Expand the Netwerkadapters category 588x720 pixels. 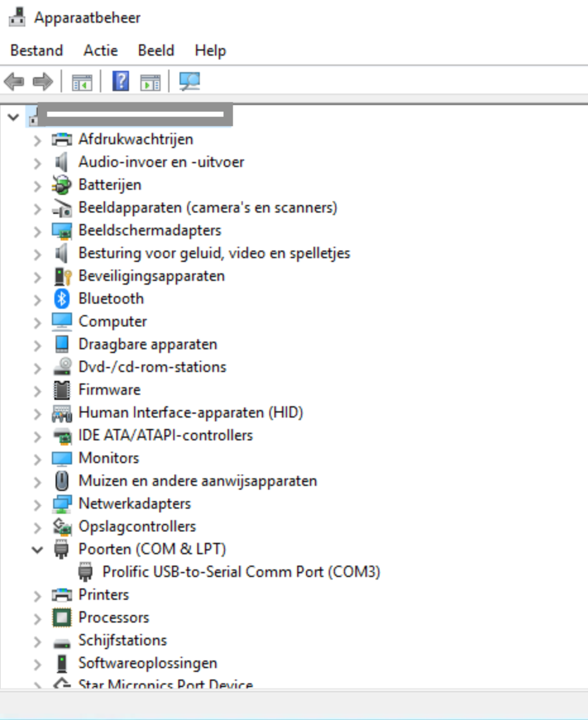point(38,505)
